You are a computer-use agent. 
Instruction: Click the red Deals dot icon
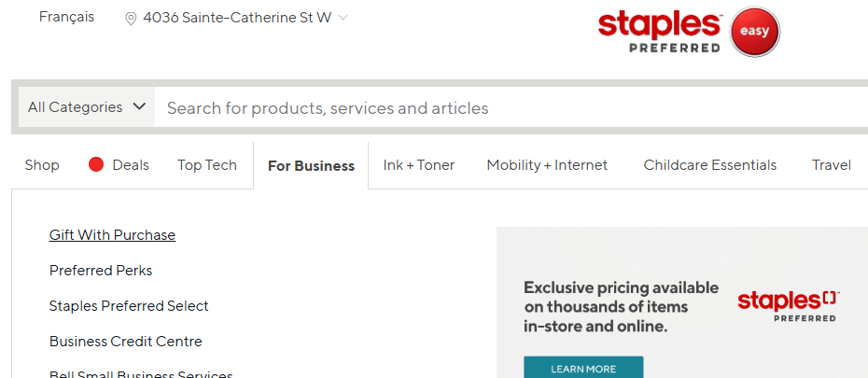click(96, 165)
